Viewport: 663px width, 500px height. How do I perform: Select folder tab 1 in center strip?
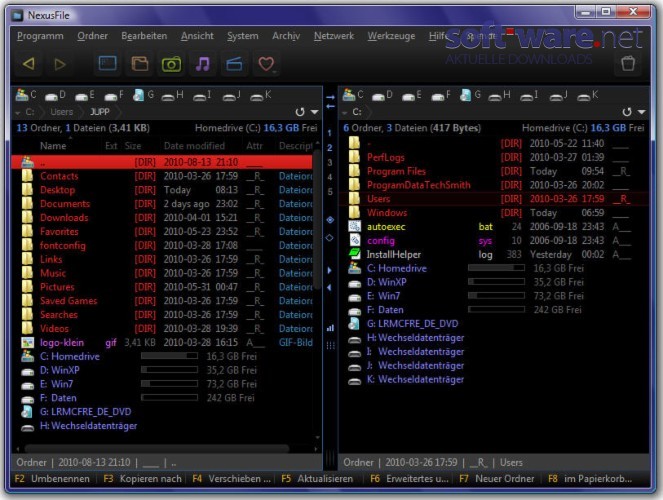point(329,133)
